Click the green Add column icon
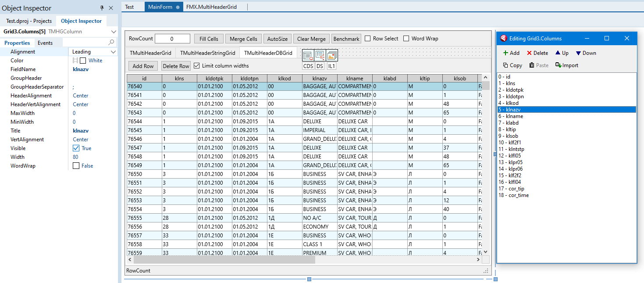 coord(505,53)
